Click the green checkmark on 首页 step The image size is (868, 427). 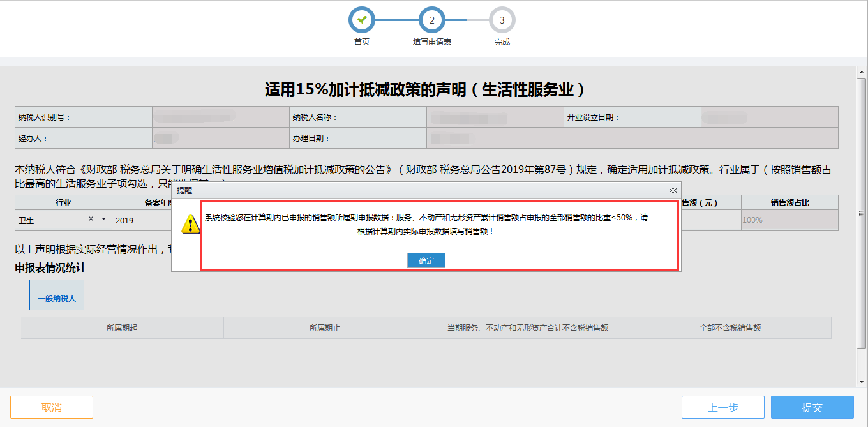click(361, 20)
